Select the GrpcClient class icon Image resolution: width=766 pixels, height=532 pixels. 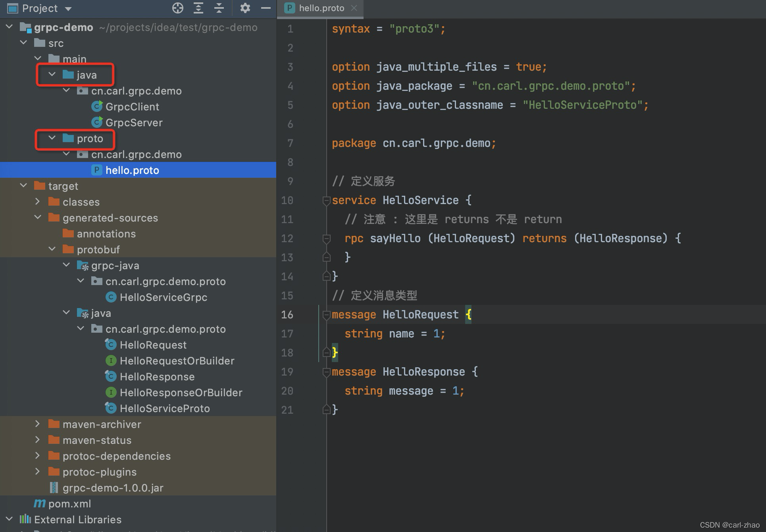(97, 106)
